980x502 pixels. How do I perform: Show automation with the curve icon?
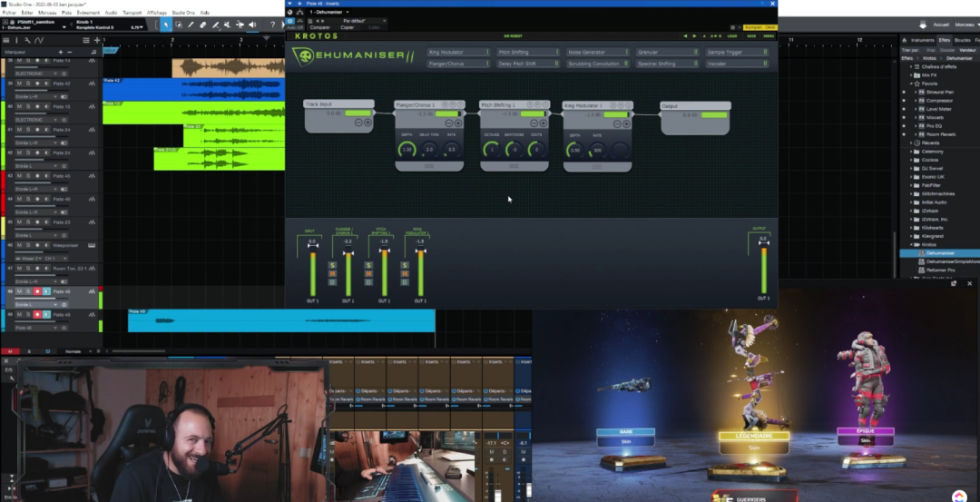(39, 40)
